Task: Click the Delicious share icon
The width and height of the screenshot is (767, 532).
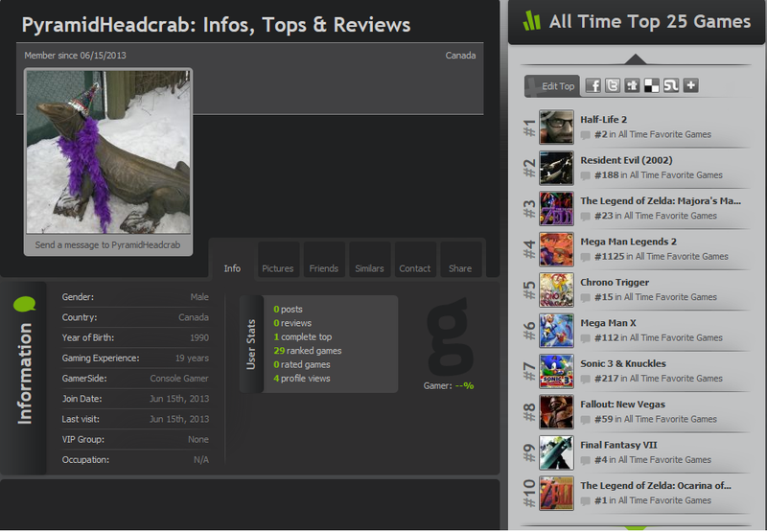Action: coord(652,85)
